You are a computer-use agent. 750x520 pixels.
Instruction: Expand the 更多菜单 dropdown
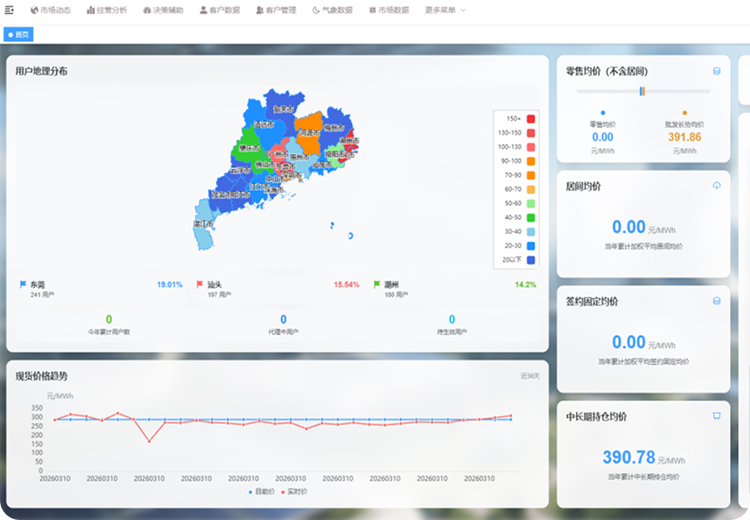(x=445, y=10)
